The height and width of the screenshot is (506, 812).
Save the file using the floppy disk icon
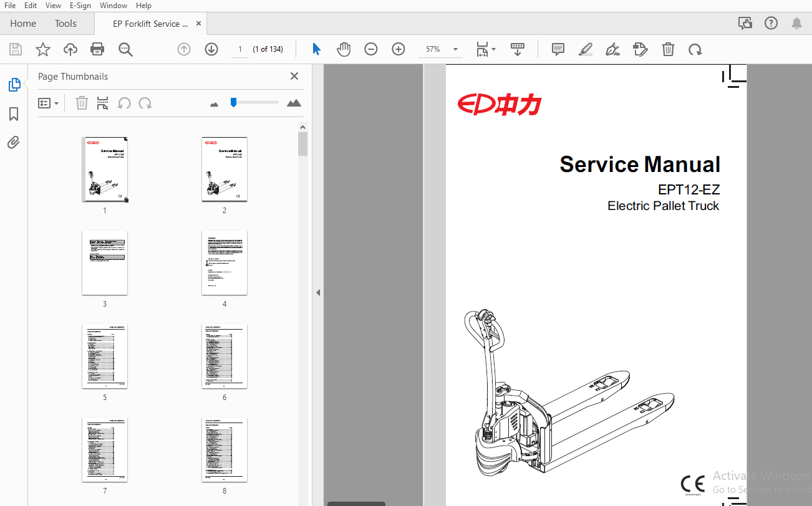pyautogui.click(x=16, y=49)
